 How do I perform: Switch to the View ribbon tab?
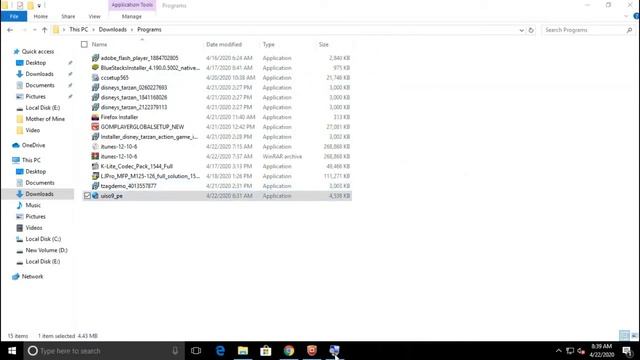[x=94, y=16]
